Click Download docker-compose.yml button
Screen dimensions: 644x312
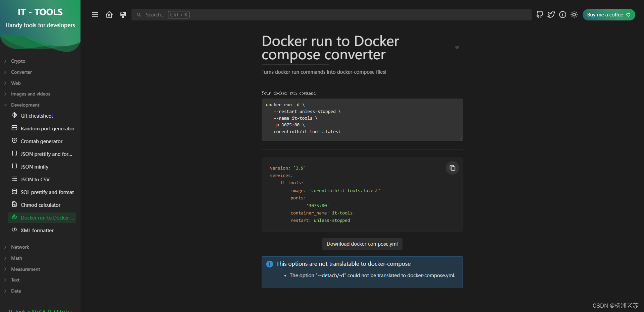pyautogui.click(x=362, y=244)
